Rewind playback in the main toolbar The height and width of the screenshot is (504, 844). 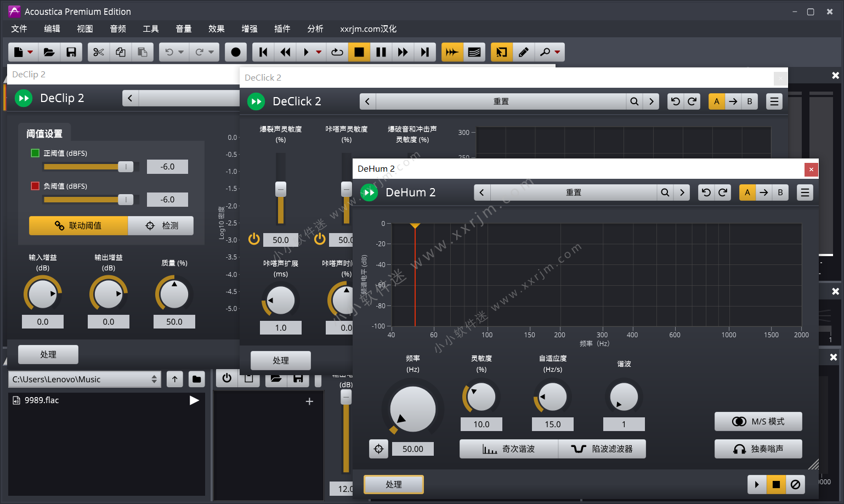point(285,52)
